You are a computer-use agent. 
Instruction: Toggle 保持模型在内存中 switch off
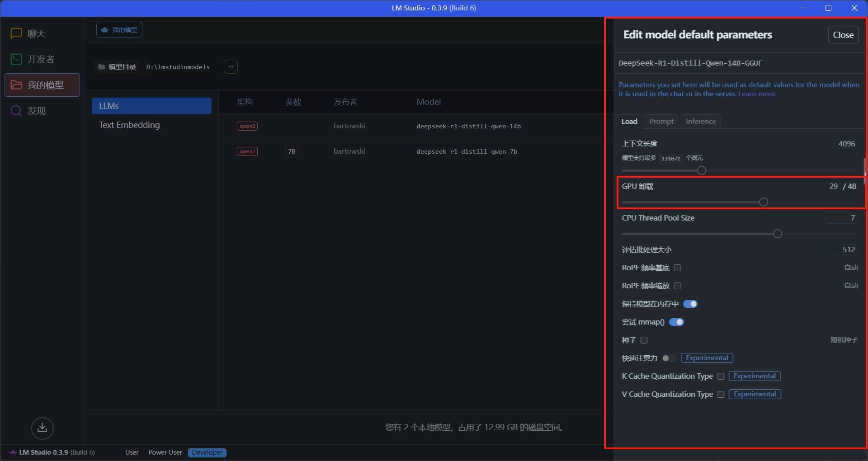[690, 304]
